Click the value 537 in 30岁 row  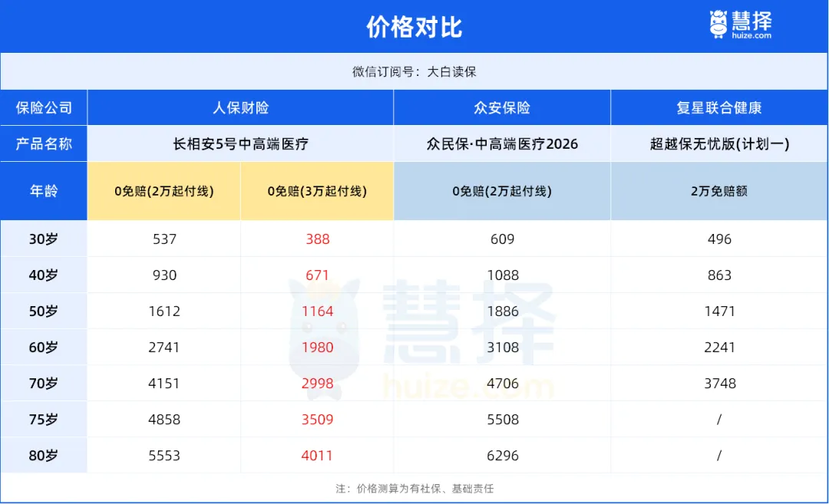pos(164,239)
